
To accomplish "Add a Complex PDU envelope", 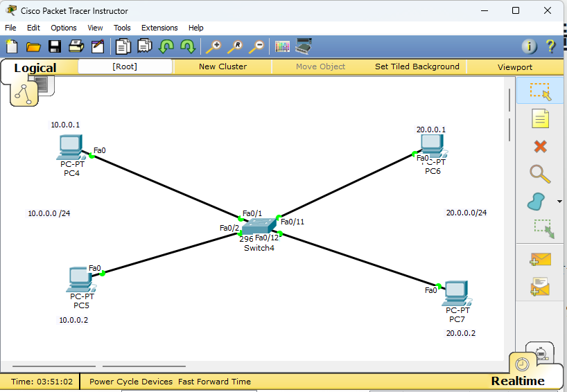I will click(540, 287).
